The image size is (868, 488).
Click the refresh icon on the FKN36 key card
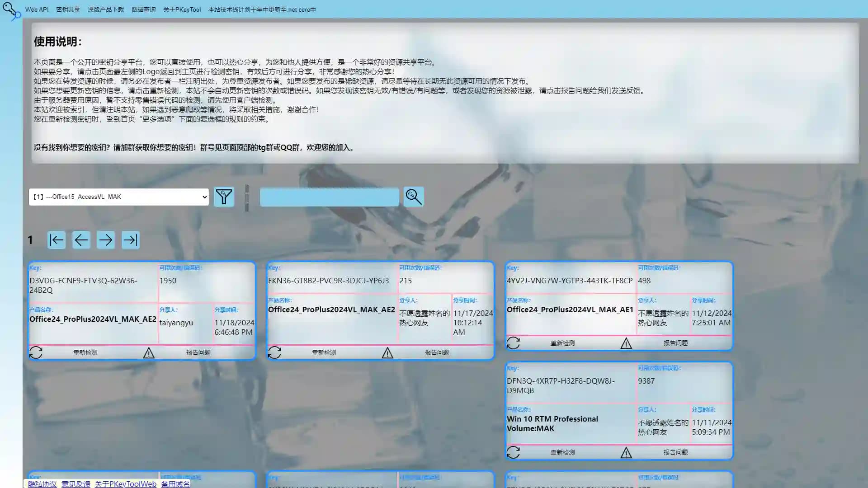(x=274, y=352)
